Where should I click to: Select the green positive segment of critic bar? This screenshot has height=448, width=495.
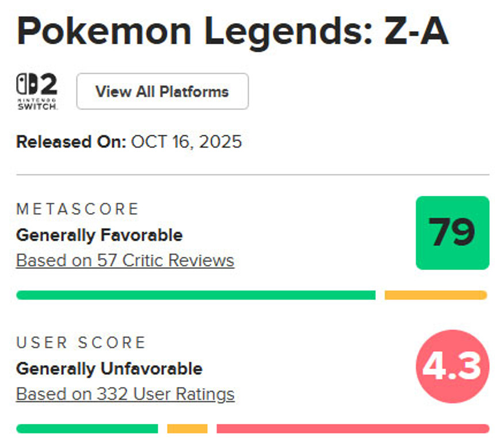click(x=196, y=295)
